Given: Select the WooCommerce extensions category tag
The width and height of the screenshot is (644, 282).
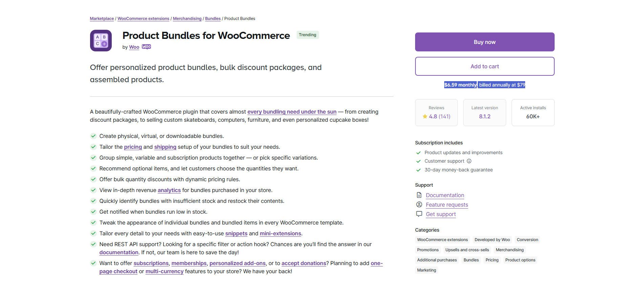Looking at the screenshot, I should (x=442, y=240).
